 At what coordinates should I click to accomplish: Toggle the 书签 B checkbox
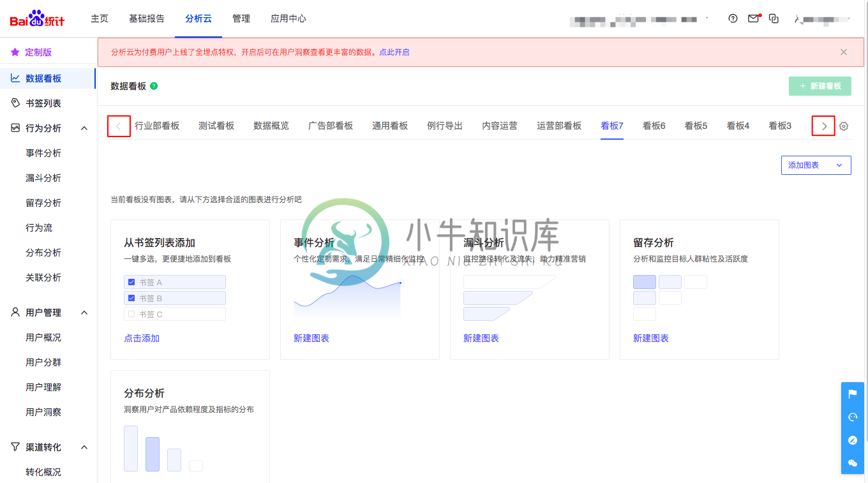point(131,298)
